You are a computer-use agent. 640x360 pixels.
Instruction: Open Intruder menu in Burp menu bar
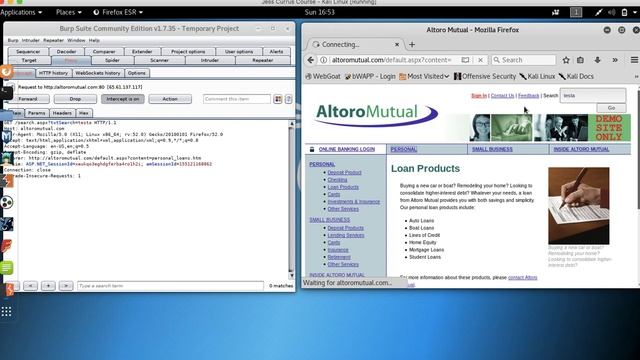31,40
